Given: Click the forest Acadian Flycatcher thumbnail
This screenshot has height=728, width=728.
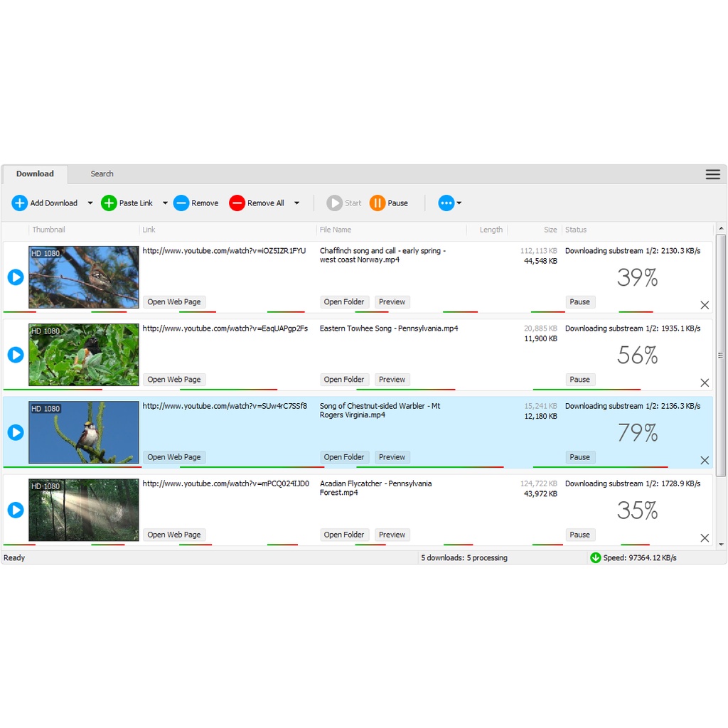Looking at the screenshot, I should click(x=84, y=510).
